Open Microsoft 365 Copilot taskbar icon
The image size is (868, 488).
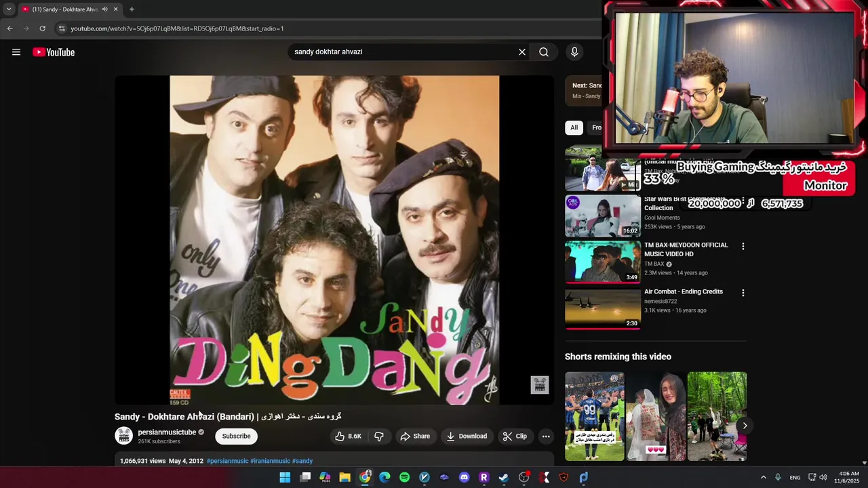[x=325, y=477]
